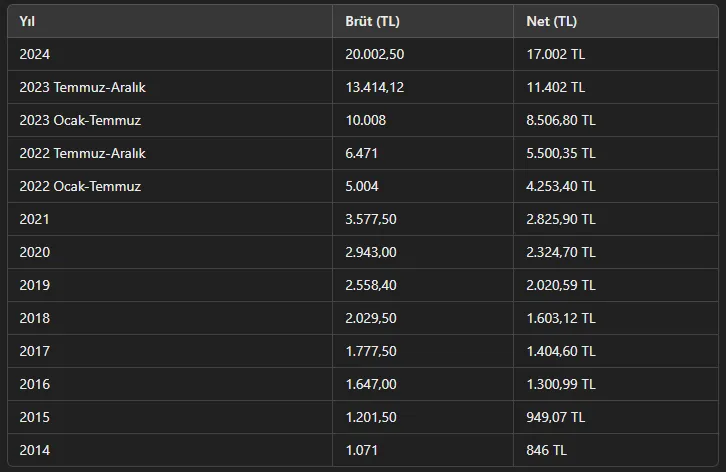The image size is (726, 472).
Task: Click net value 17.002 TL
Action: pos(556,54)
